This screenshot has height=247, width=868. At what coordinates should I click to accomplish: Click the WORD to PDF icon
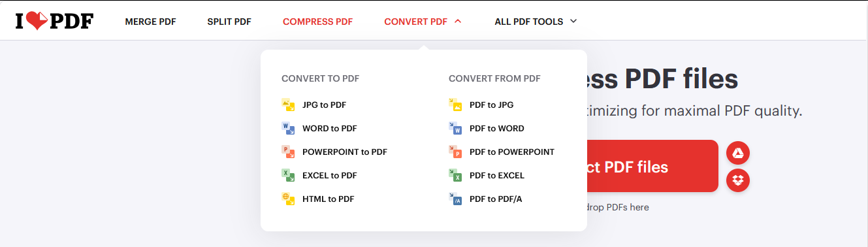tap(288, 128)
